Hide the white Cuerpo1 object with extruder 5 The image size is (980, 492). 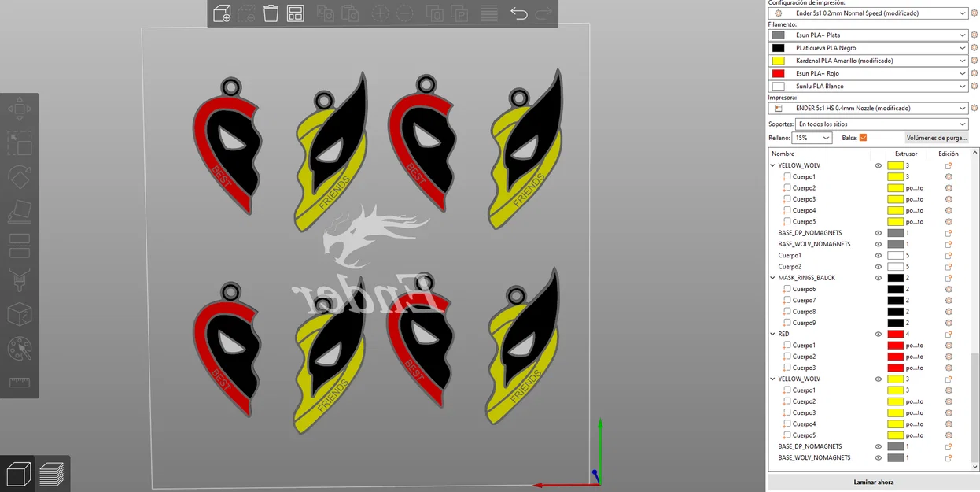879,256
